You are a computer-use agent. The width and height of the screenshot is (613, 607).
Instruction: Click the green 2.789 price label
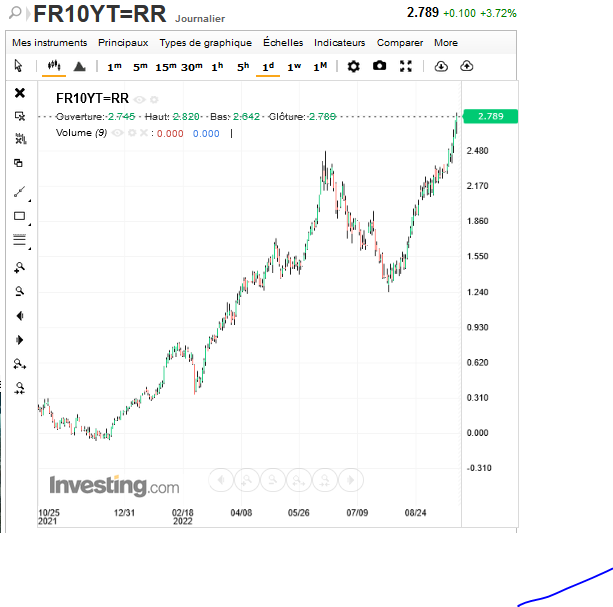click(491, 116)
